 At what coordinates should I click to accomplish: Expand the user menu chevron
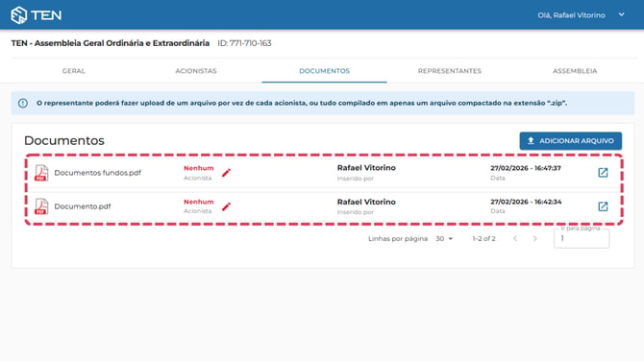621,14
